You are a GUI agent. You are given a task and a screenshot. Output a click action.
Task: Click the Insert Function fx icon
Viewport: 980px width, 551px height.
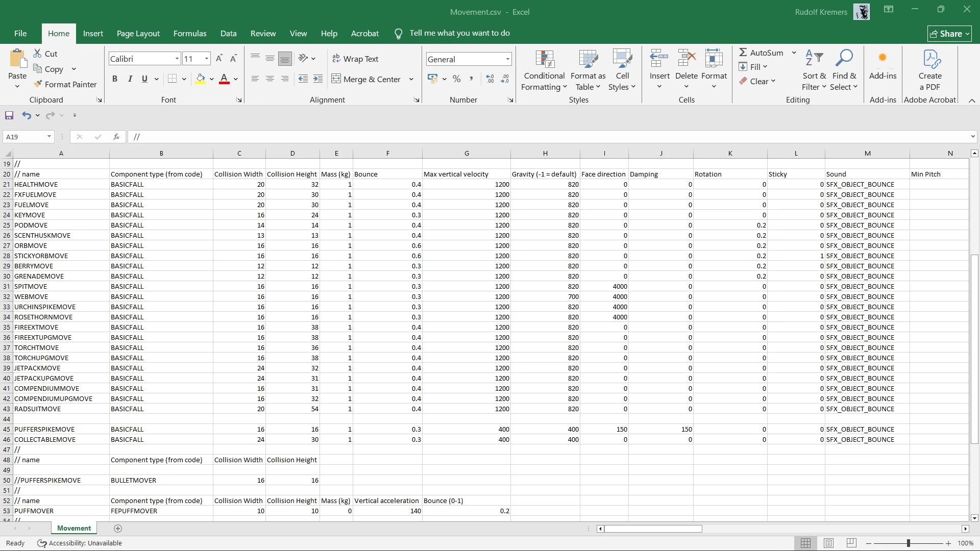pos(116,137)
